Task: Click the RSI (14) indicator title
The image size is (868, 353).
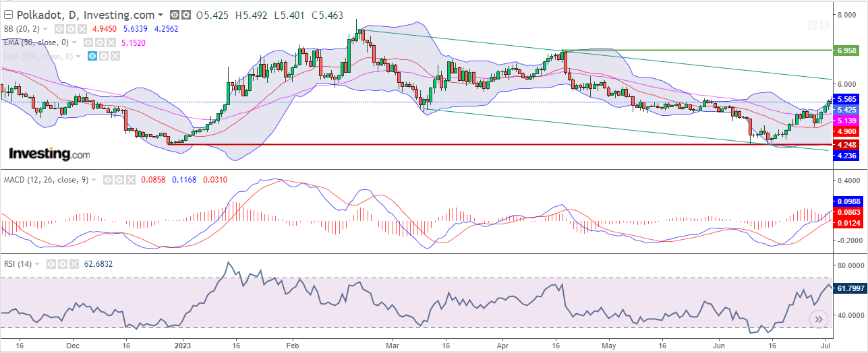Action: (x=18, y=264)
